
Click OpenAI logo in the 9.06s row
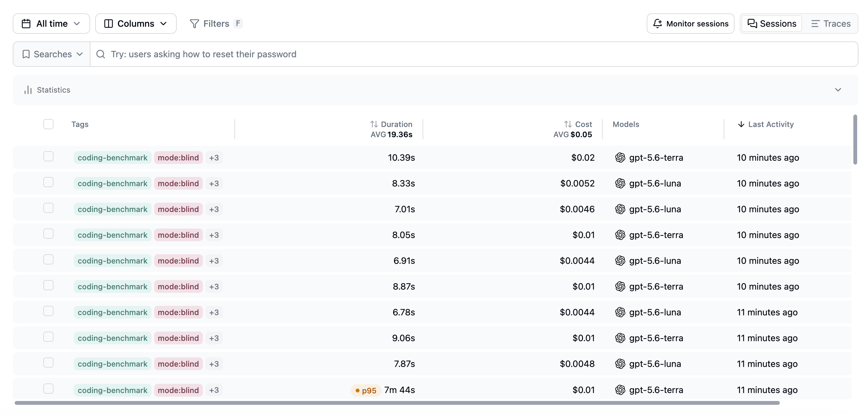click(x=620, y=338)
